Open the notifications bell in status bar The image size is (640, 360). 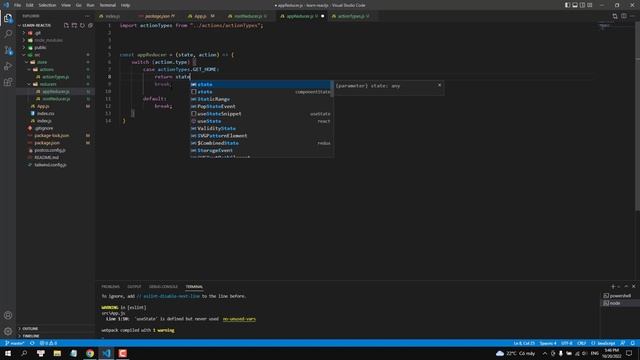(x=633, y=343)
